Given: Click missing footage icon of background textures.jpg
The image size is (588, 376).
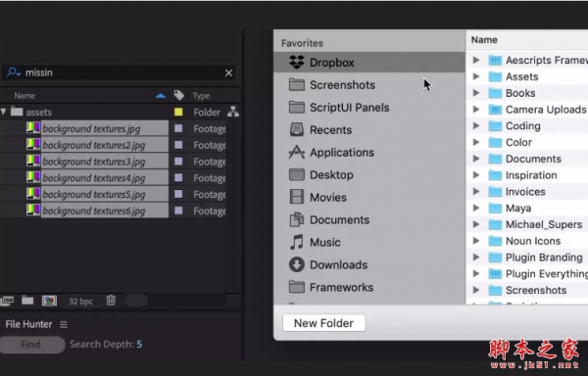Looking at the screenshot, I should 33,127.
